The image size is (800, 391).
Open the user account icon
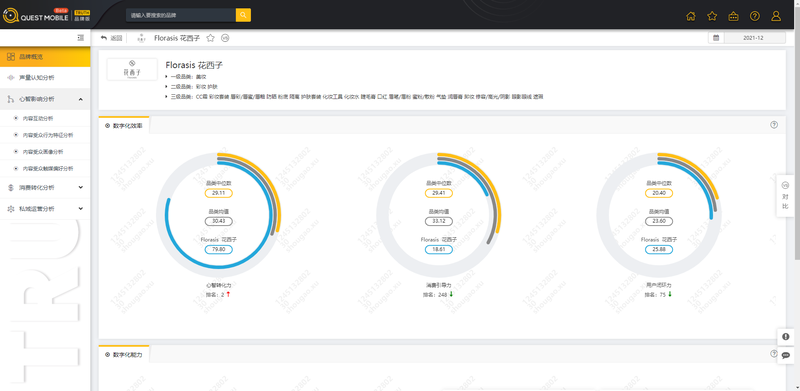[776, 16]
